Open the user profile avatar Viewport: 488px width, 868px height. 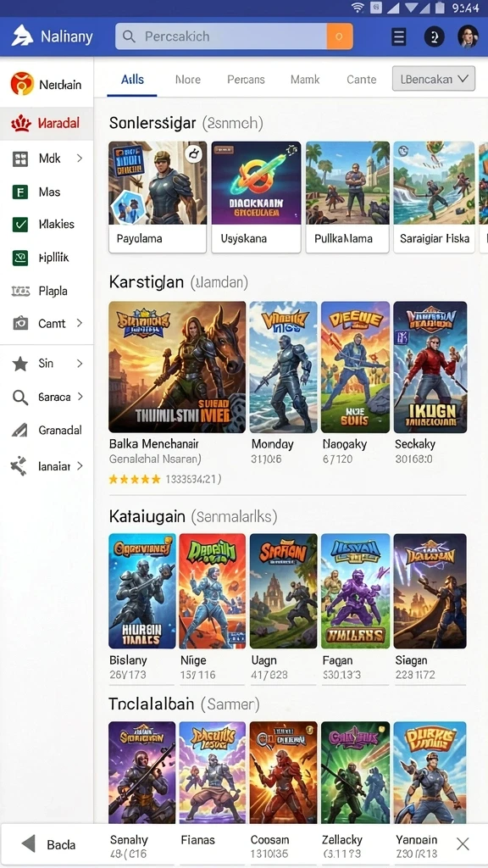pyautogui.click(x=468, y=36)
